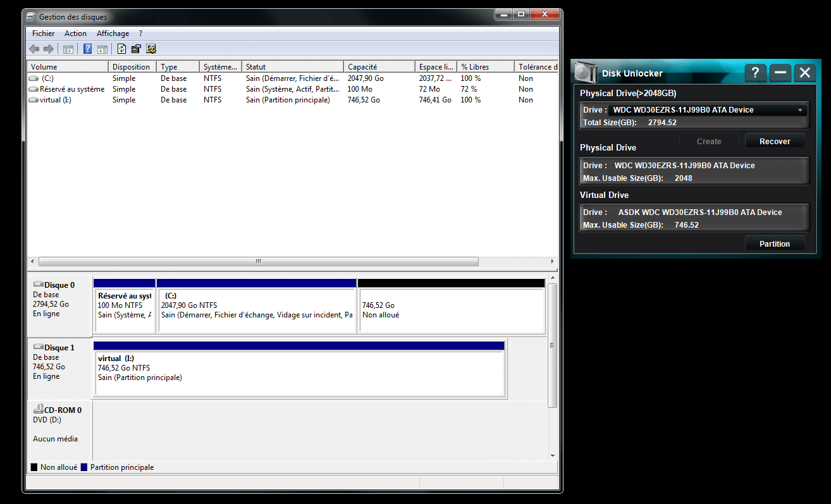Click the disk pane scroll down arrow

coord(552,455)
